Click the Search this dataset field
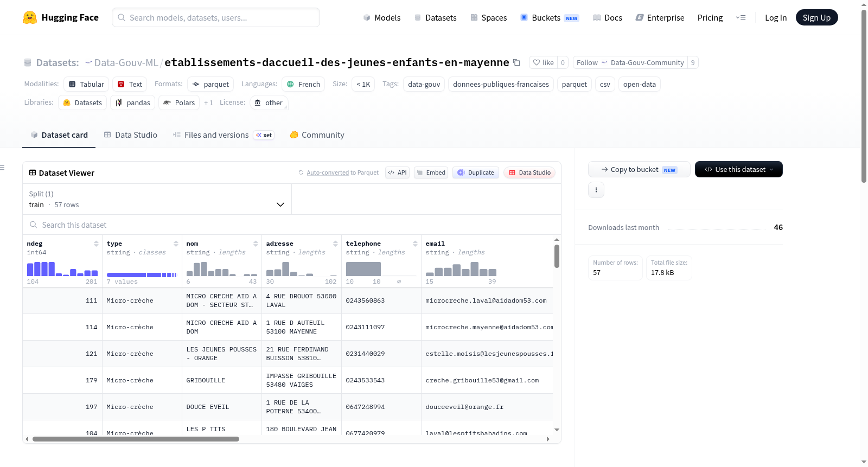Screen dimensions: 868x467 coord(292,225)
